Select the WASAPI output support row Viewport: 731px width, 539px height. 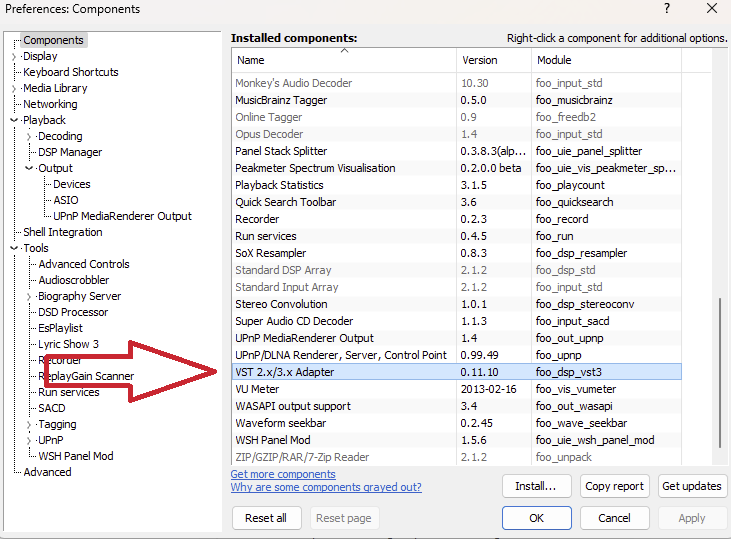coord(456,406)
